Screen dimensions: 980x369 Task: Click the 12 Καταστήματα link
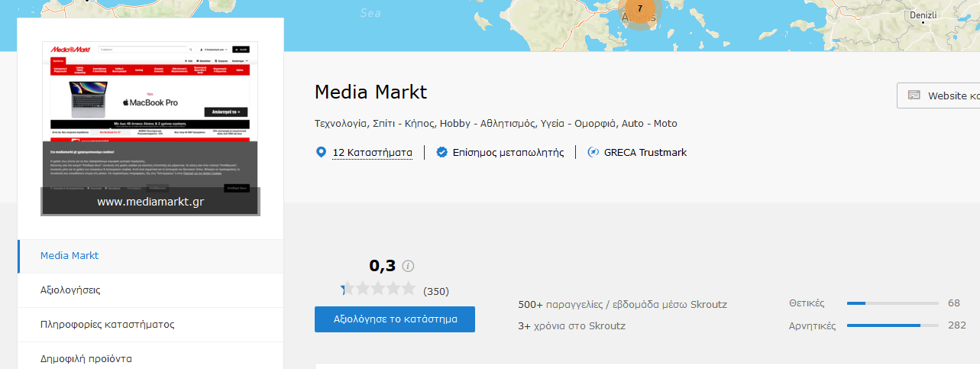coord(372,152)
